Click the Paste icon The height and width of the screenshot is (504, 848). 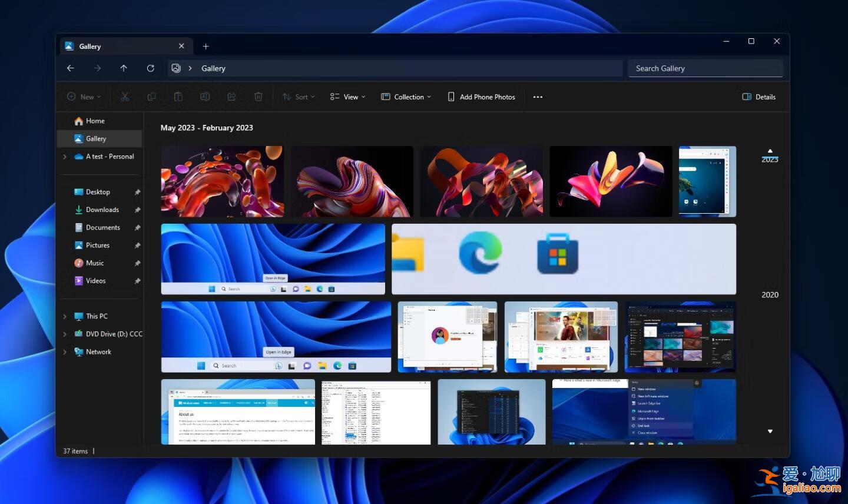(x=178, y=97)
